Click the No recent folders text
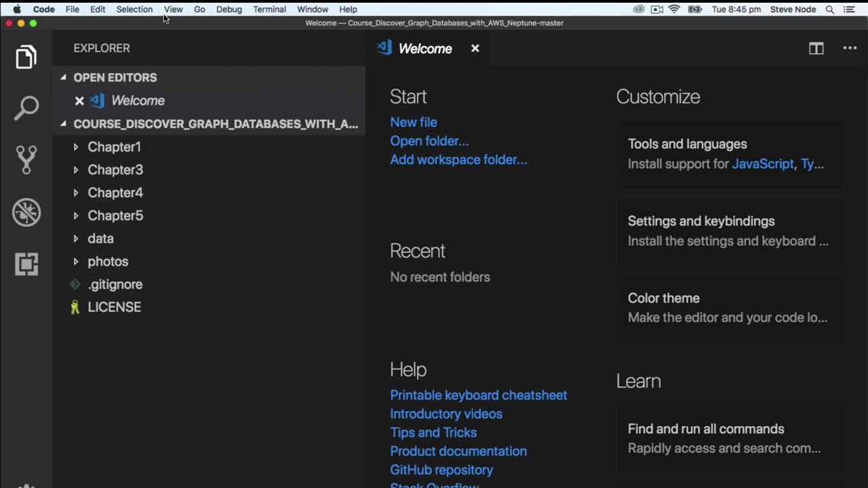868x488 pixels. coord(440,277)
